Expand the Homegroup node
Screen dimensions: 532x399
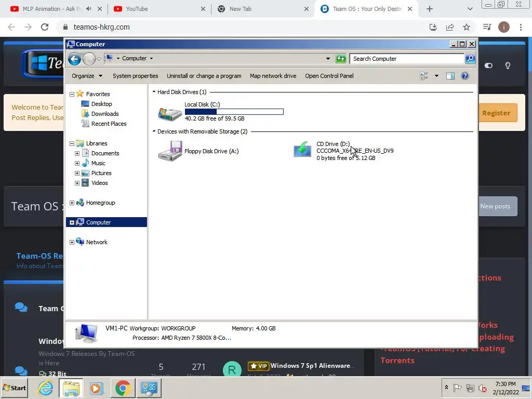[72, 203]
